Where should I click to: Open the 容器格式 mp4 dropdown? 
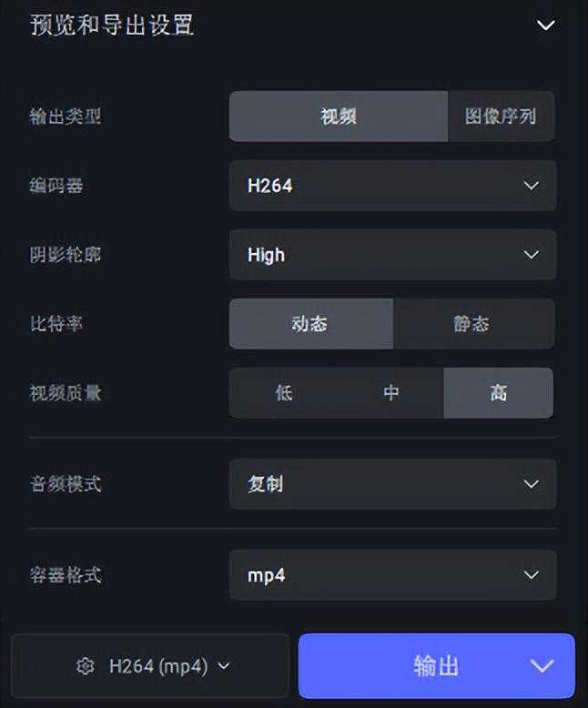point(392,575)
